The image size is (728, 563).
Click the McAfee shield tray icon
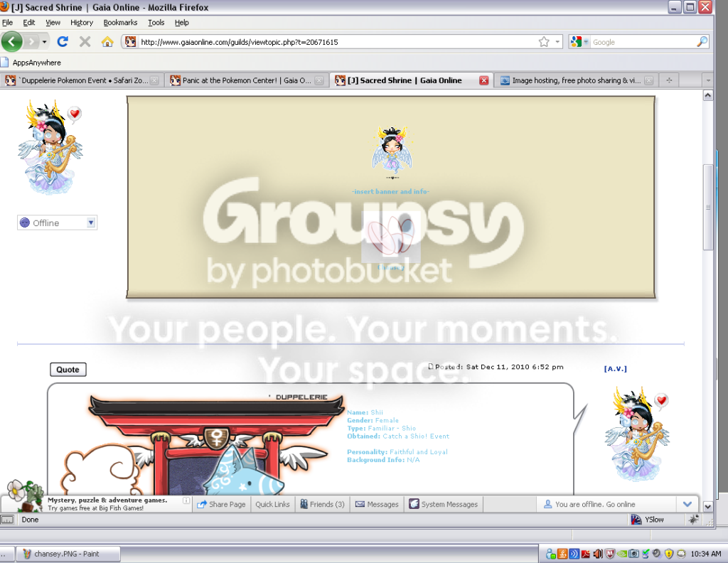[610, 554]
